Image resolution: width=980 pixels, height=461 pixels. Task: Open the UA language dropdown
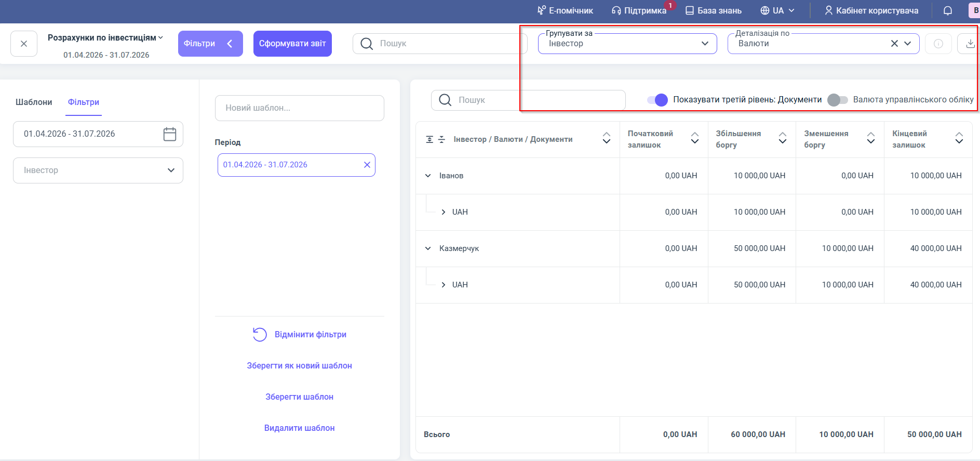[777, 10]
